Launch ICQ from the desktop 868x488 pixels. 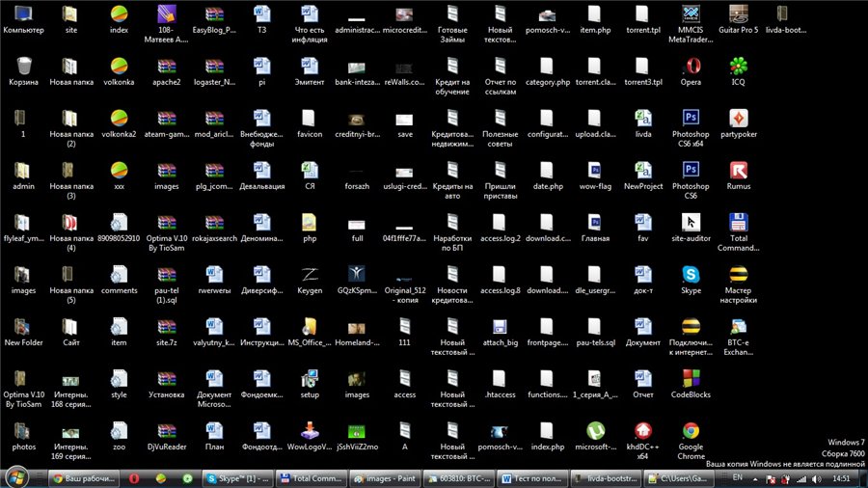pos(738,67)
